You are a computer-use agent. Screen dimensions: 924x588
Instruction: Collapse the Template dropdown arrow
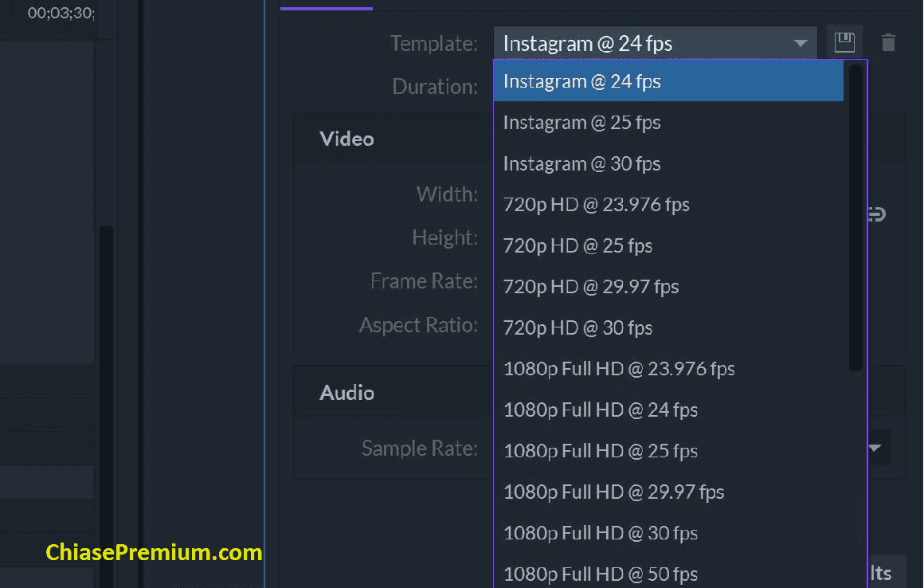coord(800,43)
